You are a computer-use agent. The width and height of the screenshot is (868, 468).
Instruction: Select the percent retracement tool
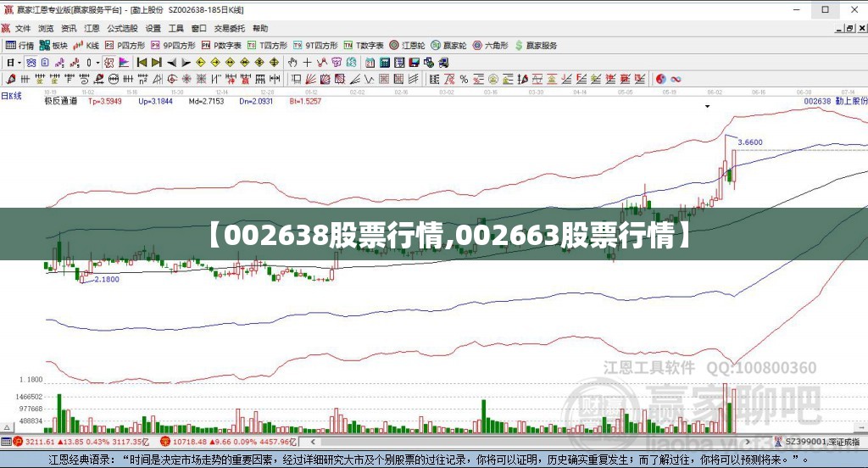click(464, 79)
